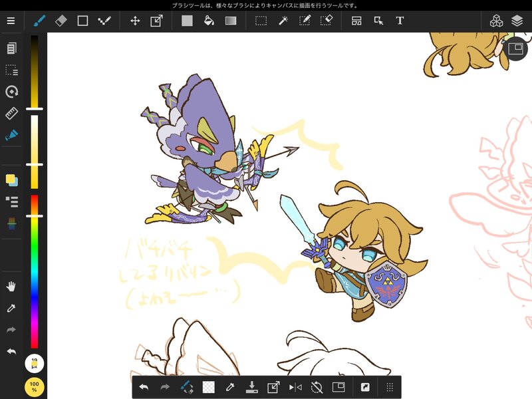The width and height of the screenshot is (532, 399).
Task: Toggle navigator window in bottom bar
Action: pyautogui.click(x=338, y=387)
